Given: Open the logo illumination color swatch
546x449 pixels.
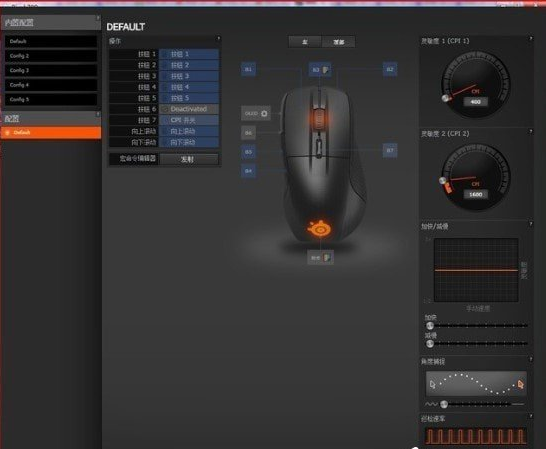Looking at the screenshot, I should [x=327, y=257].
